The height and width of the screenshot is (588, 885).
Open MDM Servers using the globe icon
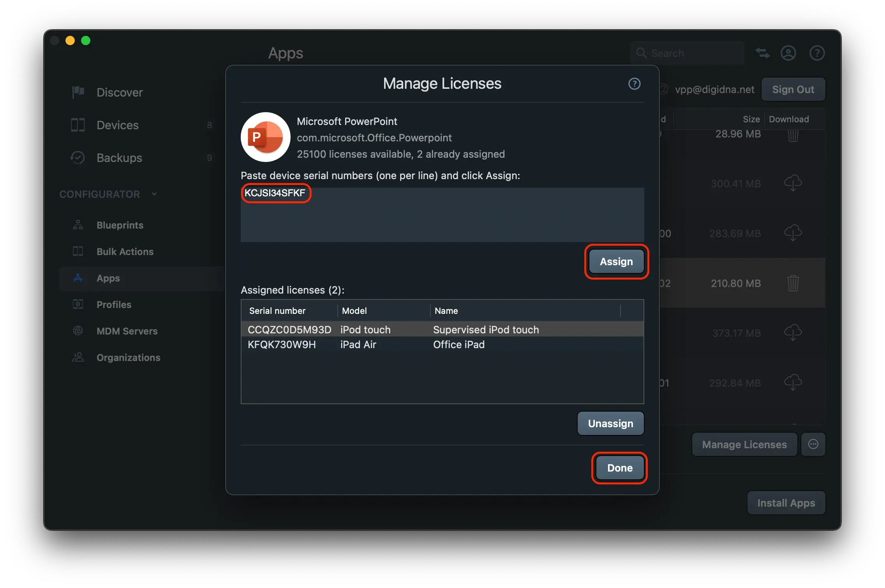click(x=78, y=331)
